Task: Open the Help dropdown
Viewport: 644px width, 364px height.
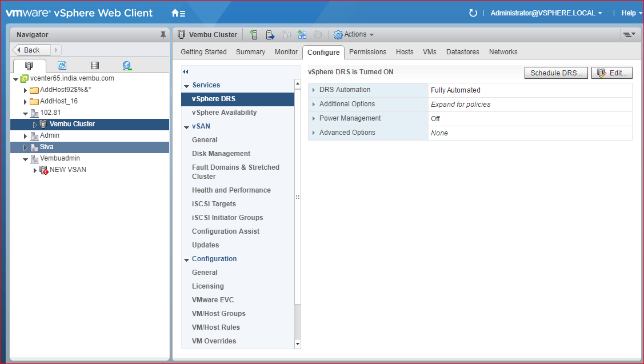Action: click(x=631, y=13)
